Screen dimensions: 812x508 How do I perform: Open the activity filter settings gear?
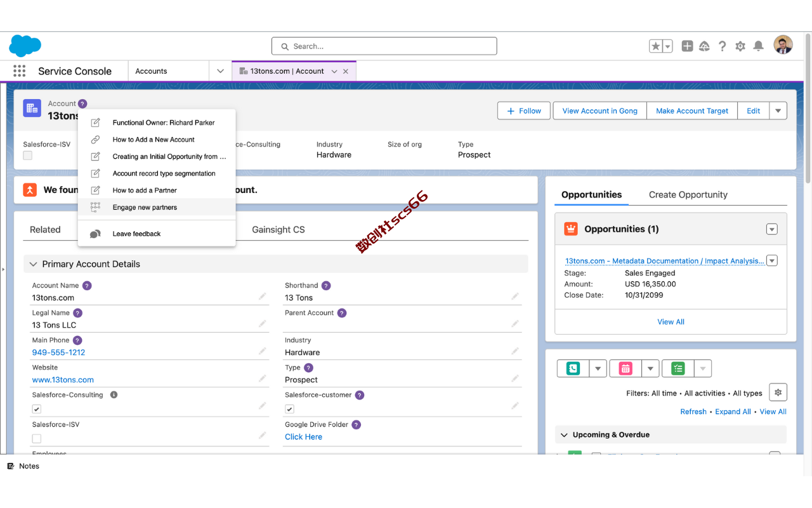click(778, 392)
